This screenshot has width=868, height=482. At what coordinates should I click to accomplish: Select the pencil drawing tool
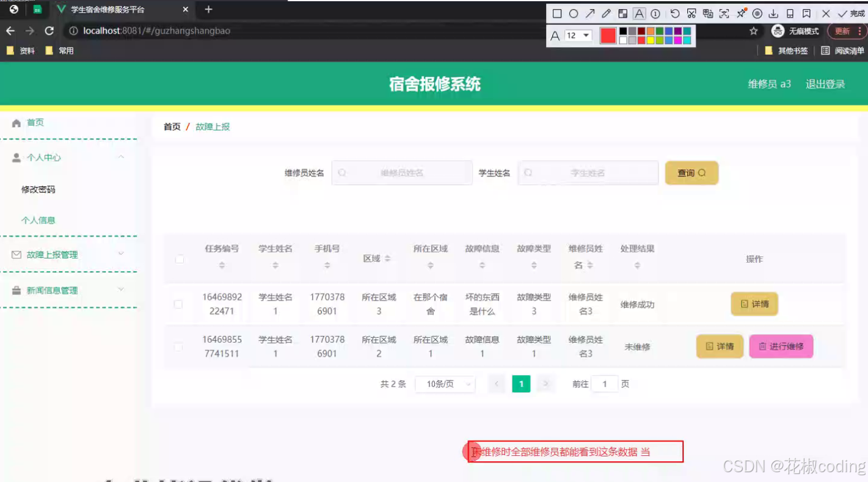(x=607, y=13)
